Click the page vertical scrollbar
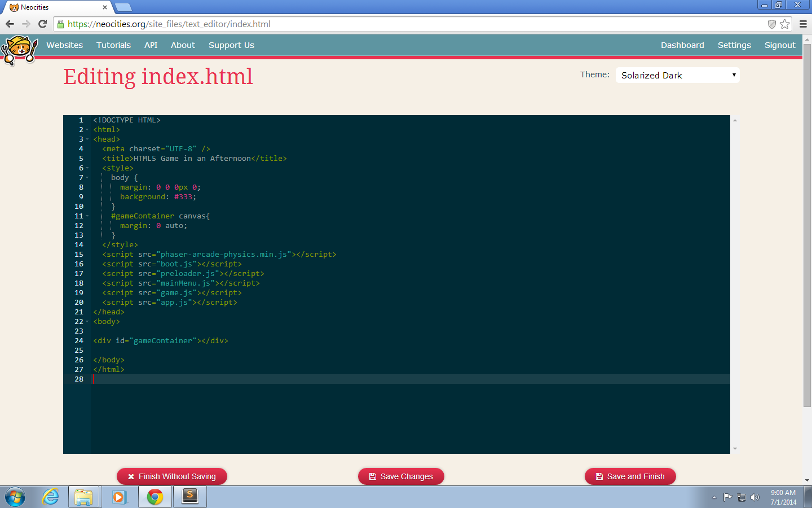The image size is (812, 508). 807,226
